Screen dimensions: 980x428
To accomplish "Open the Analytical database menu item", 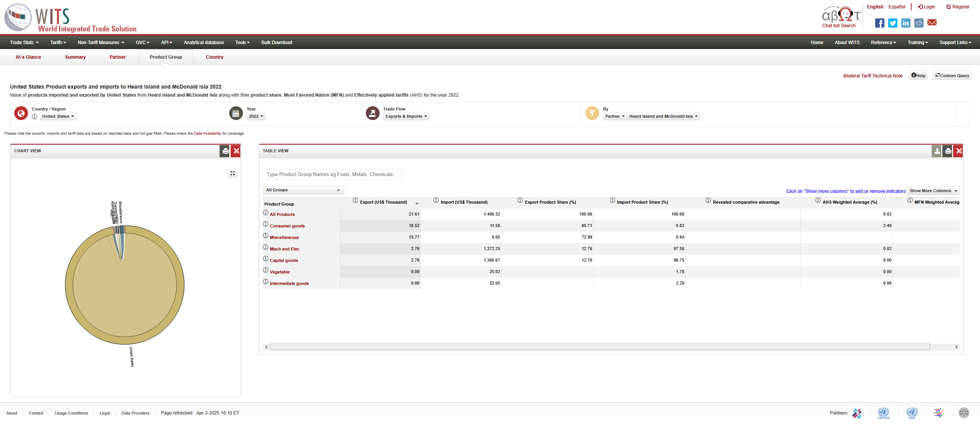I will click(204, 43).
